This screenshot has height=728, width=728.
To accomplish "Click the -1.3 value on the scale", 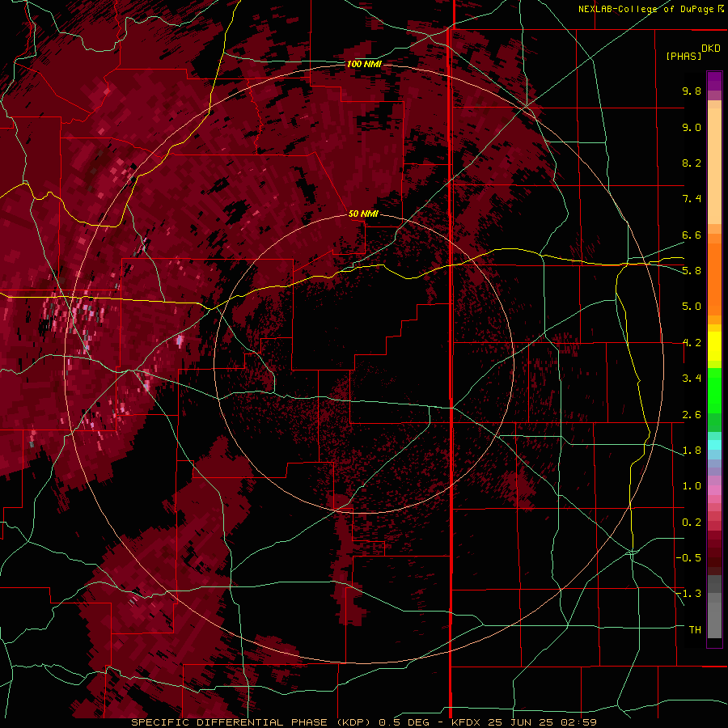I will point(689,594).
